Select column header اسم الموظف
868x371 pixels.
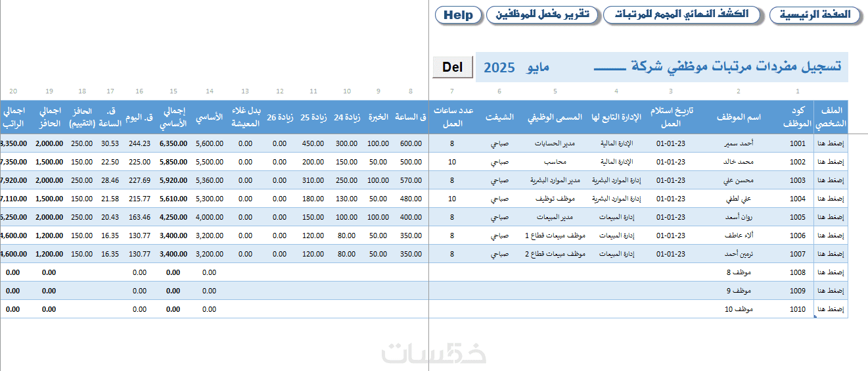pos(739,117)
